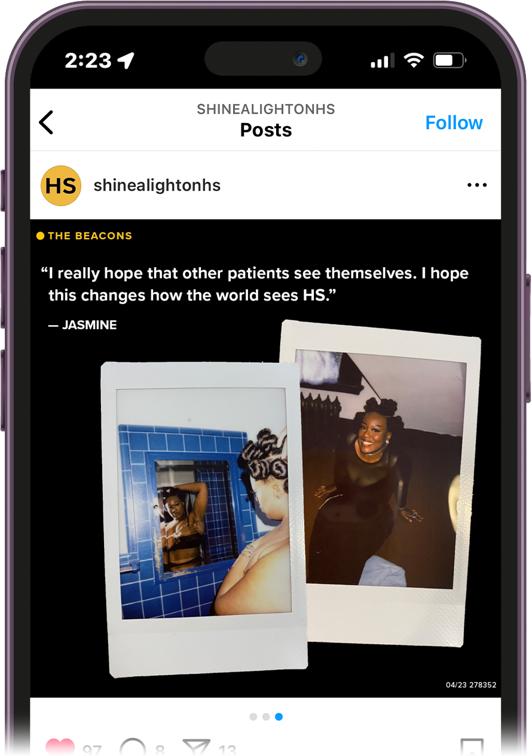Tap the HS profile avatar
532x756 pixels.
[60, 186]
